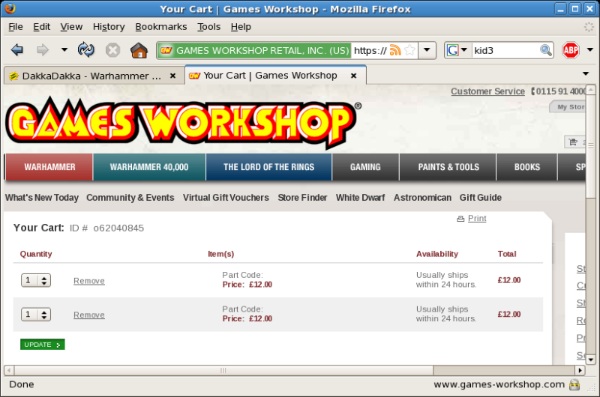Click the vertical scrollbar down arrow

point(591,359)
